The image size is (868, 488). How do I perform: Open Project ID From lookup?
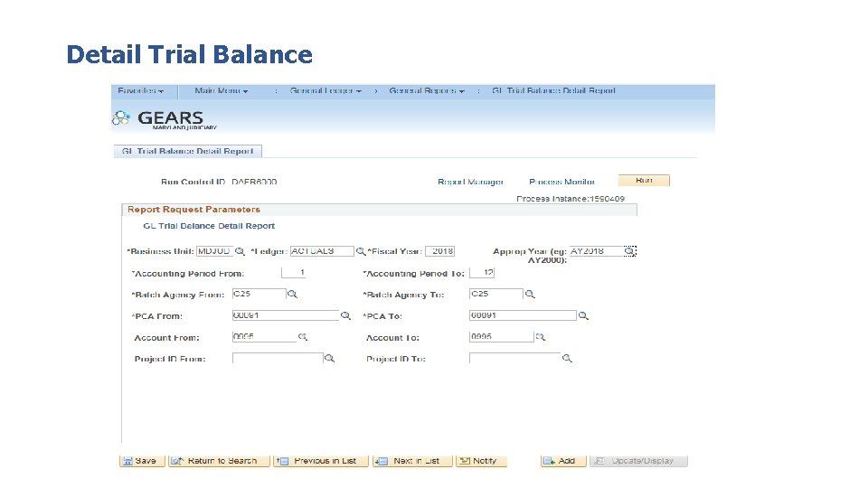[x=329, y=358]
